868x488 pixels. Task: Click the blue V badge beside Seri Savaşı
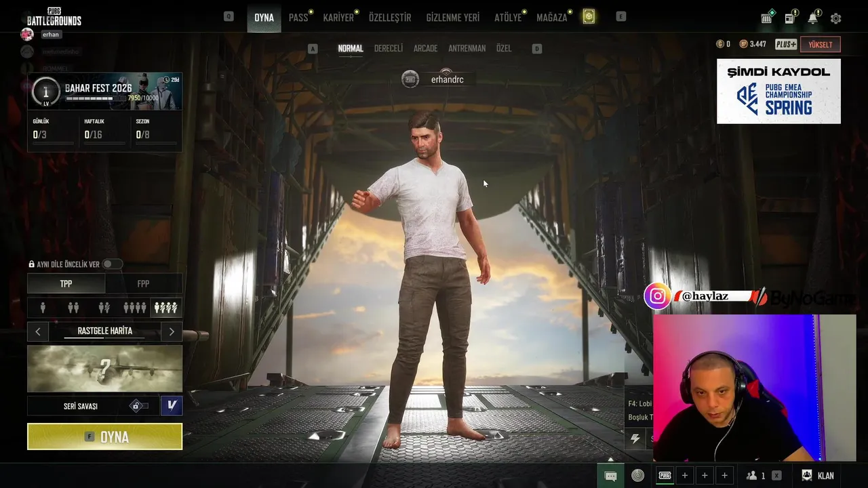(172, 405)
